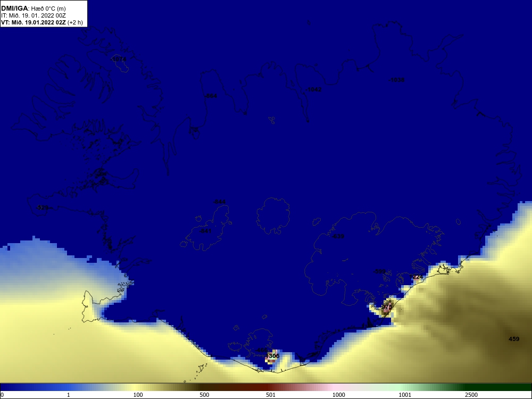Click the 'IT: Mið. 19. 01. 2022 00Z' line
Image resolution: width=532 pixels, height=399 pixels.
[33, 15]
